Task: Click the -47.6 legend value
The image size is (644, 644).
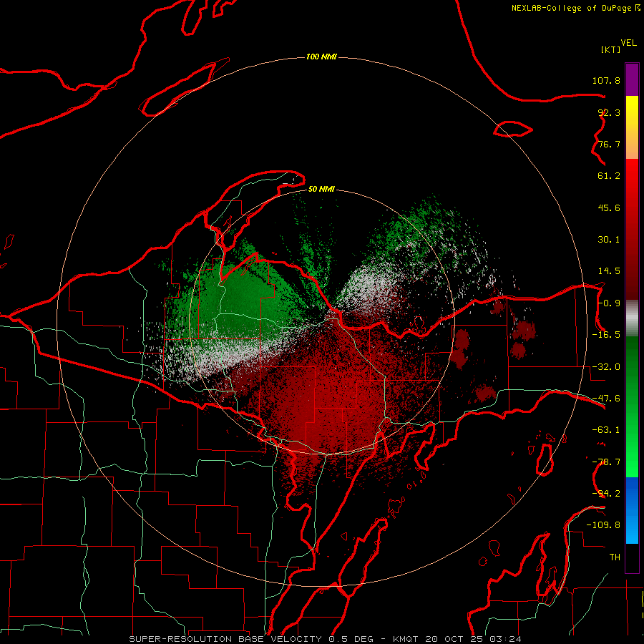Action: [606, 399]
